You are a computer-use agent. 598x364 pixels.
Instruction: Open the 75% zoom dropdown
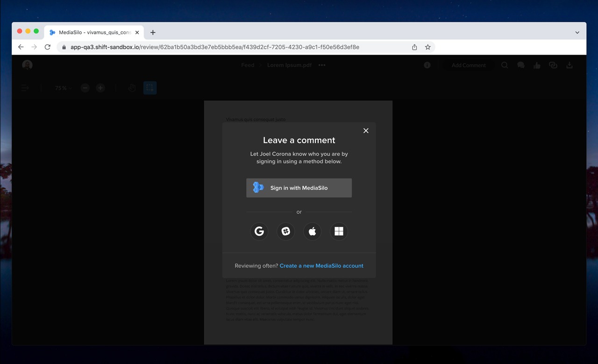coord(63,88)
